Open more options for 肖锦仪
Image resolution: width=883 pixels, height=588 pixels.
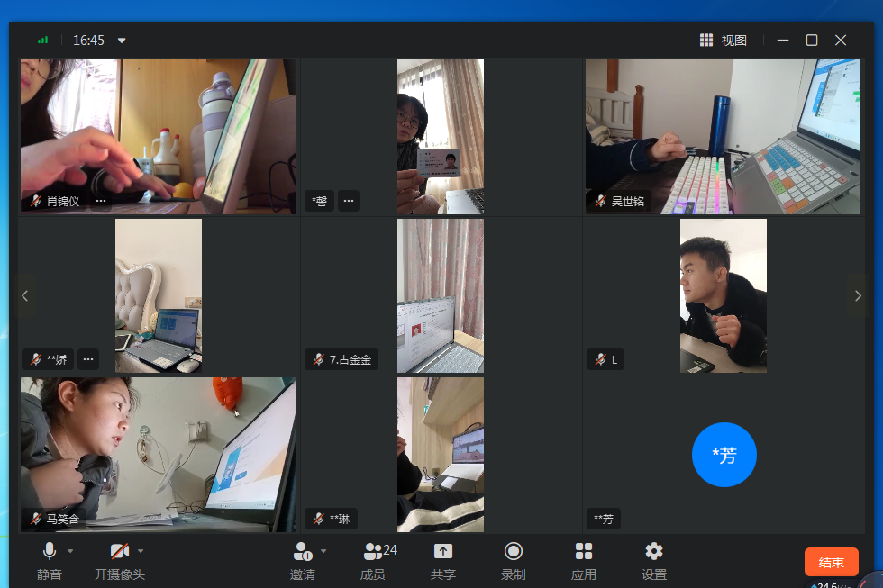click(x=101, y=201)
